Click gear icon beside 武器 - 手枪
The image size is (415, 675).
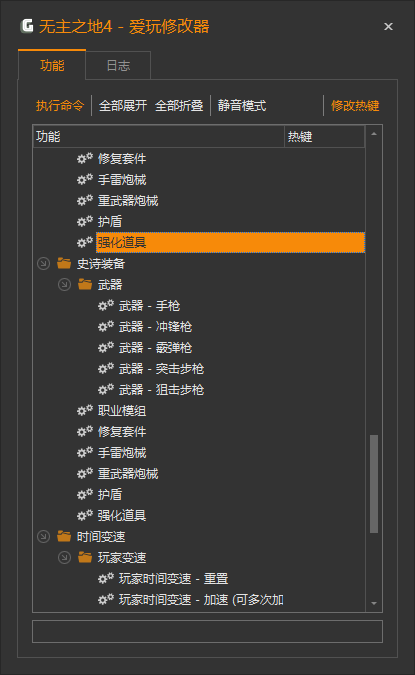[106, 305]
